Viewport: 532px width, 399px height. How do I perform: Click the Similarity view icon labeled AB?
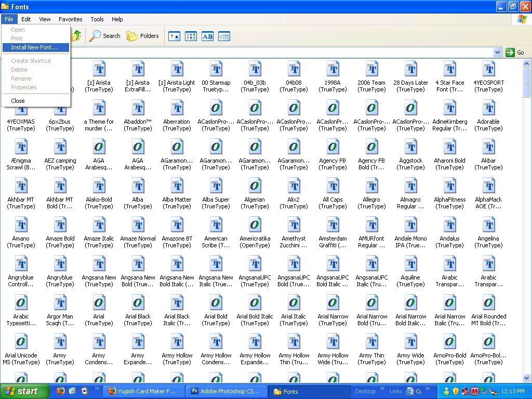[207, 36]
